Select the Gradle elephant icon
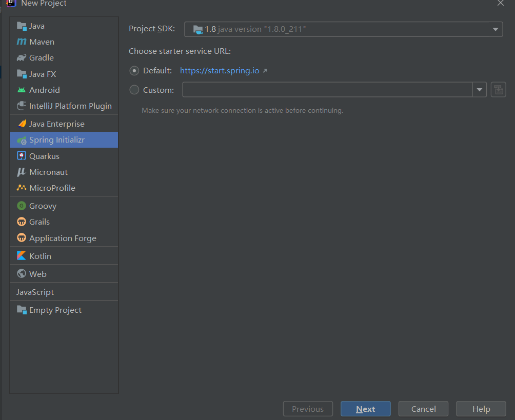This screenshot has height=420, width=515. [x=21, y=58]
